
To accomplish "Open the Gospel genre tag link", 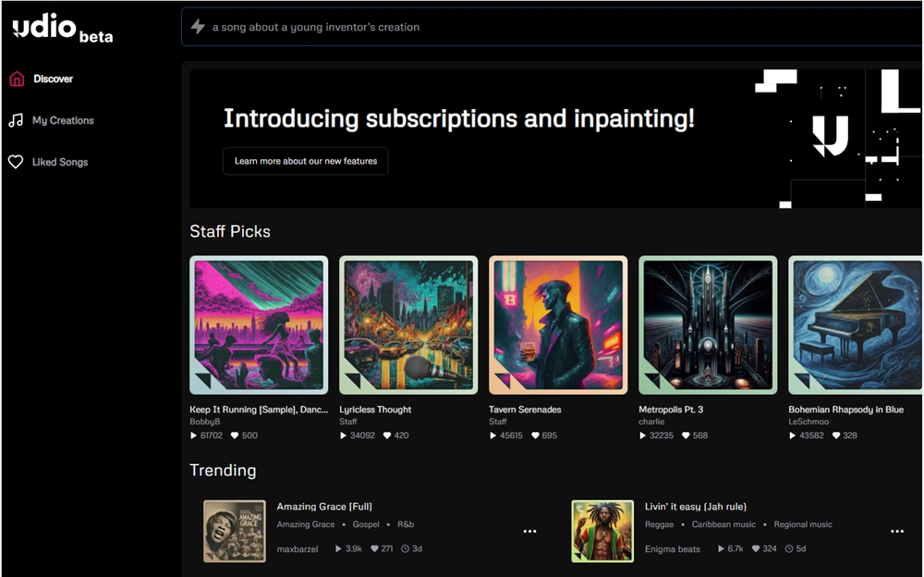I will (x=366, y=524).
